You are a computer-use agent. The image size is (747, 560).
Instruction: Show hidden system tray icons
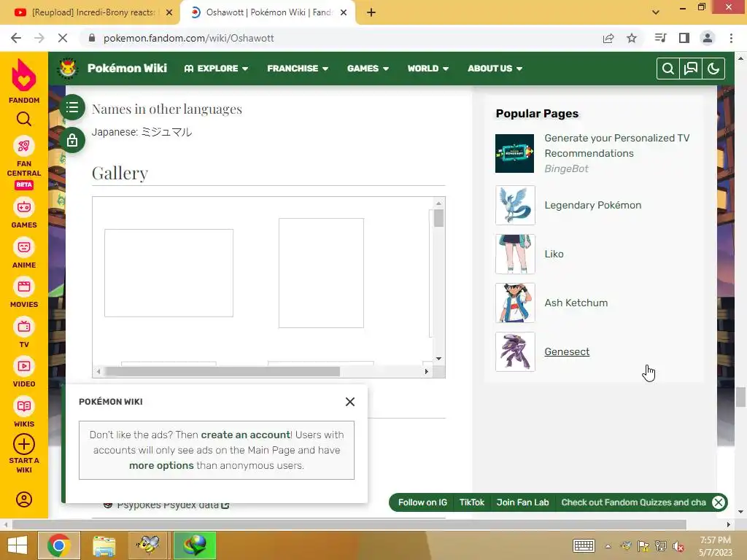[608, 545]
